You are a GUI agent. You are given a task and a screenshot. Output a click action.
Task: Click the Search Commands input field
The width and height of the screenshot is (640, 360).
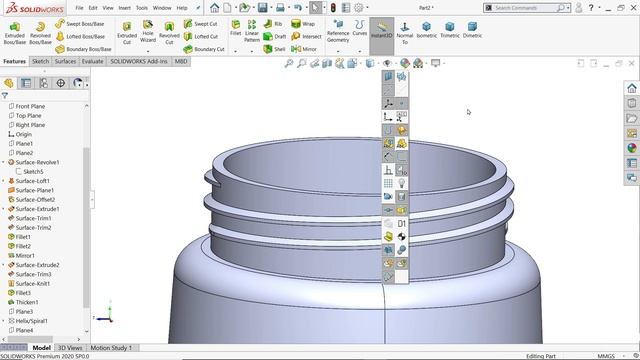(524, 8)
